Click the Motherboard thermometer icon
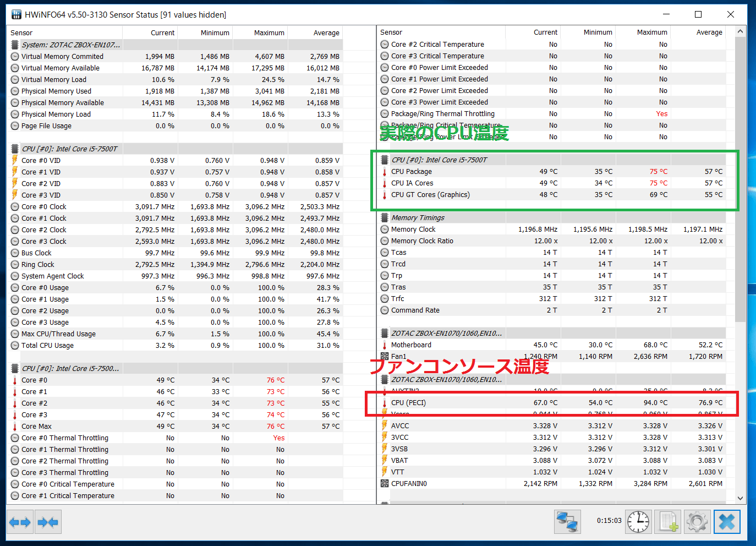Screen dimensions: 756x546 click(x=385, y=345)
